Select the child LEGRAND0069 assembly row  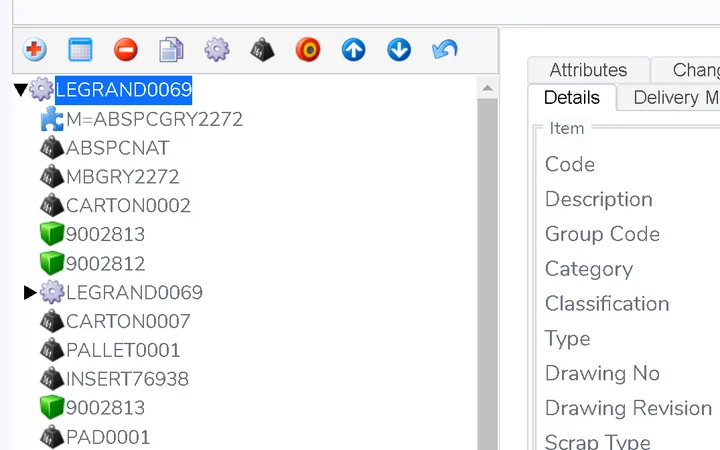[x=134, y=292]
